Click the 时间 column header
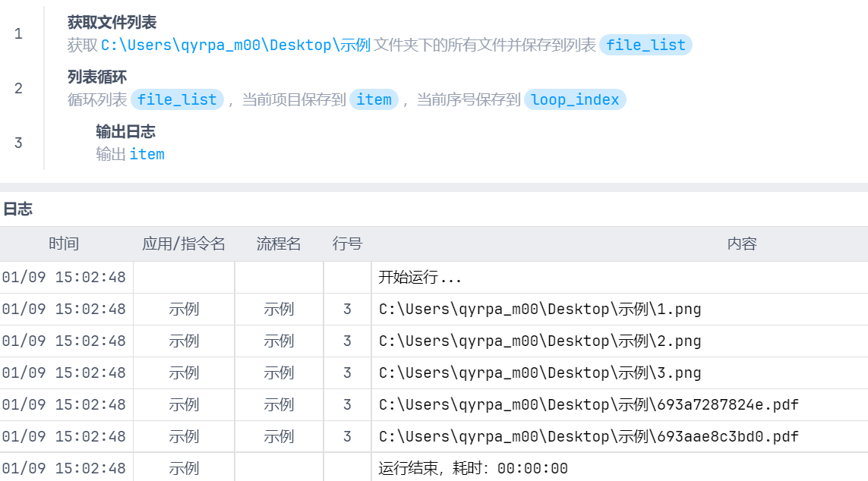868x481 pixels. point(64,244)
